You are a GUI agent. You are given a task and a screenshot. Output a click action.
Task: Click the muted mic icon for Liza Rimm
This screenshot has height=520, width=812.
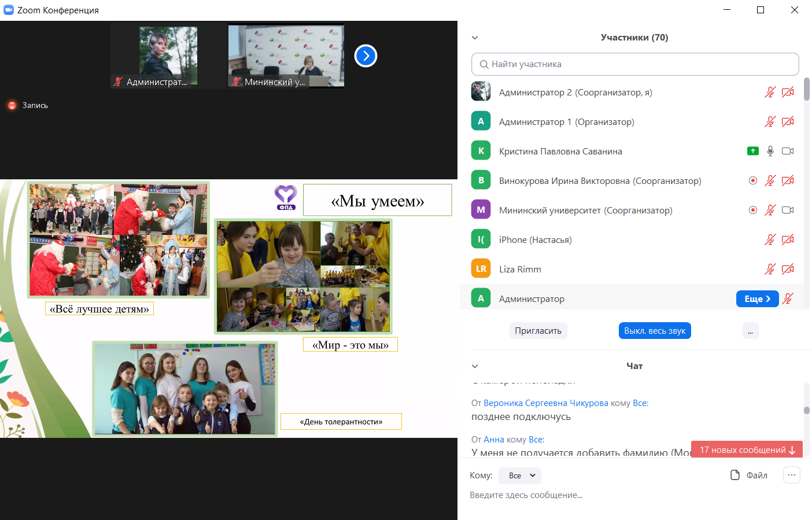coord(770,269)
